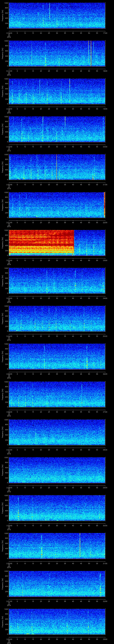The height and width of the screenshot is (644, 114).
Task: Open the spectrogram panel starting at 2:21:00
Action: (x=57, y=205)
